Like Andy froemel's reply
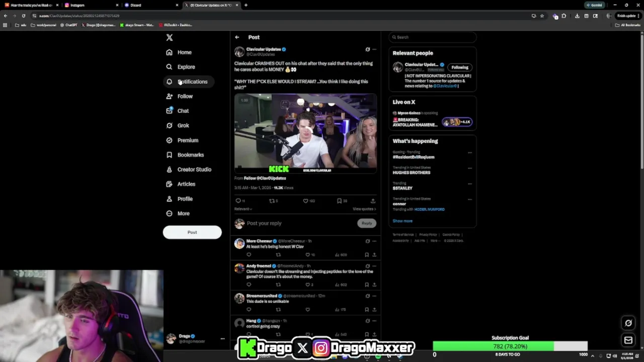 pos(308,285)
